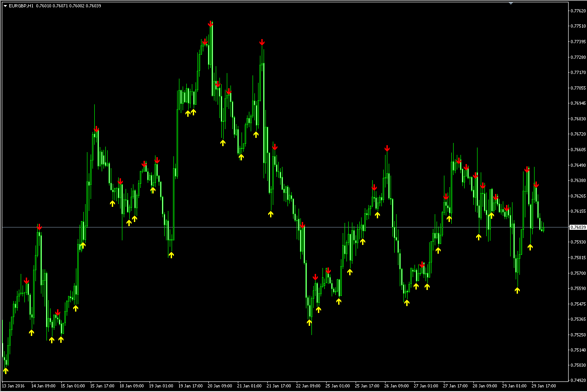Click the yellow buy arrow under the first 13 Jan candle
Image resolution: width=587 pixels, height=392 pixels.
pyautogui.click(x=6, y=370)
